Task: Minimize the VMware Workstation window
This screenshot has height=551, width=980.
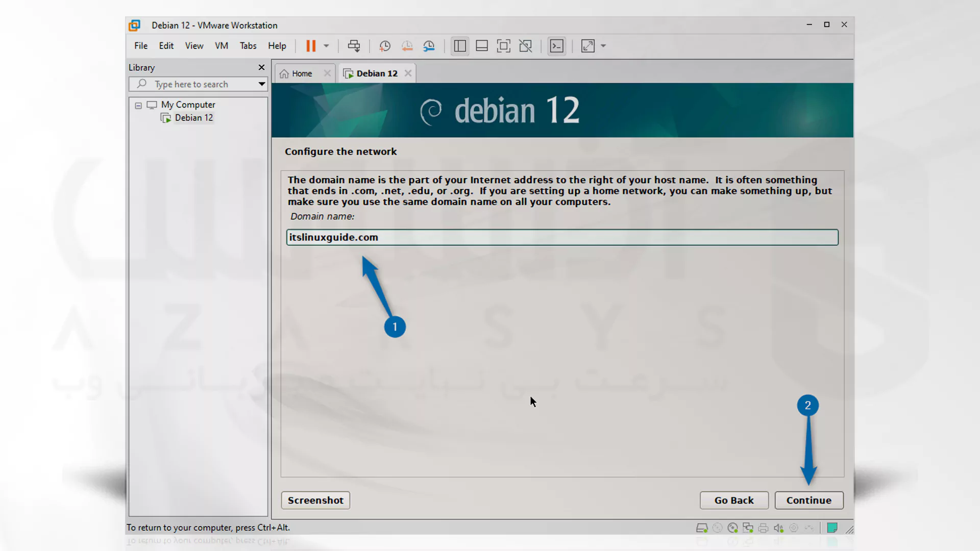Action: click(x=809, y=24)
